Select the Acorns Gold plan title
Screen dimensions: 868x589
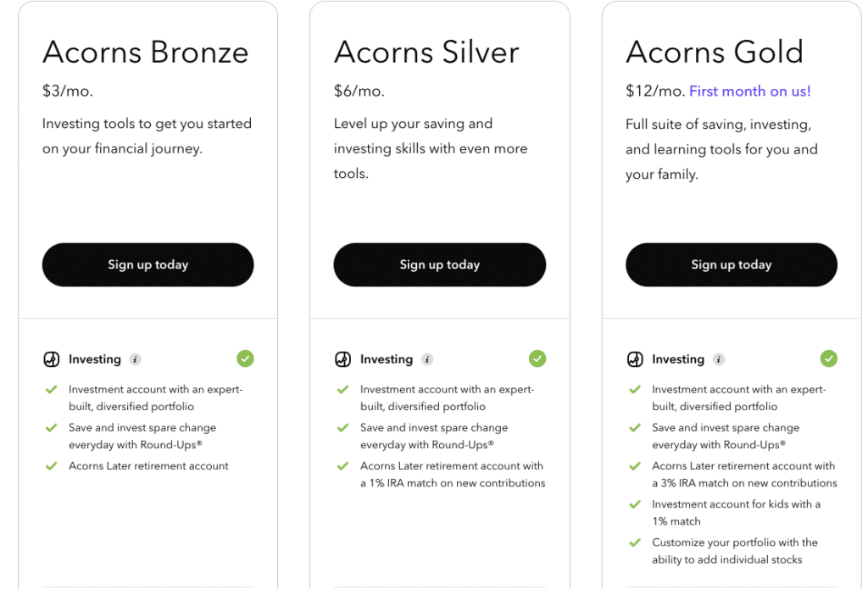pos(715,53)
